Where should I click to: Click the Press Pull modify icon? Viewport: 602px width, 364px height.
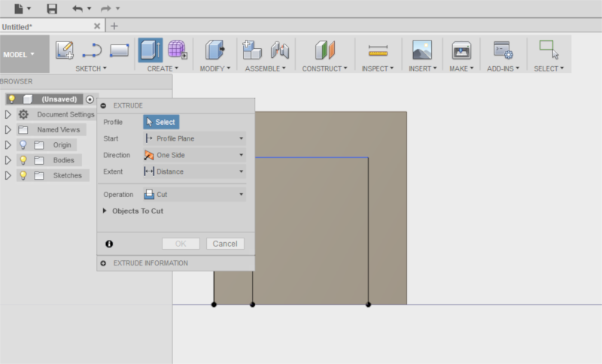pos(214,50)
